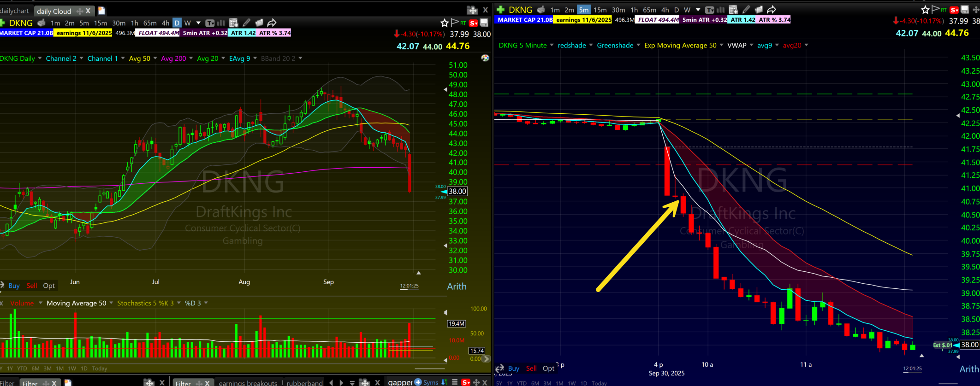Click the 19.4M volume label in left chart

coord(457,324)
